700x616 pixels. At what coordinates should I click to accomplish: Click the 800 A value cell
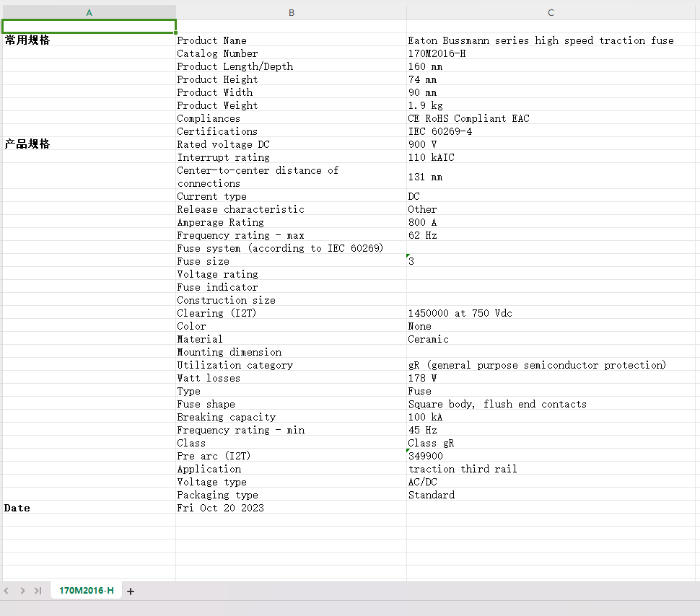tap(551, 222)
